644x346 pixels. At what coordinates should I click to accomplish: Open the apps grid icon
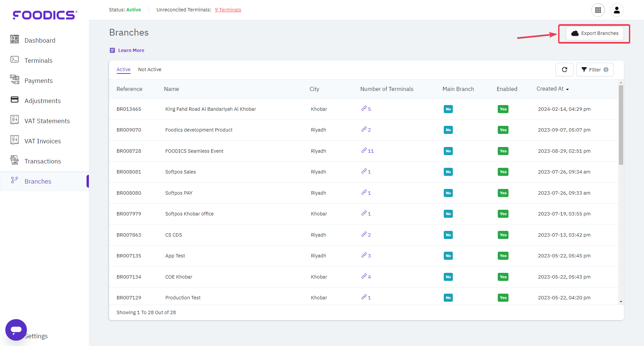(598, 10)
